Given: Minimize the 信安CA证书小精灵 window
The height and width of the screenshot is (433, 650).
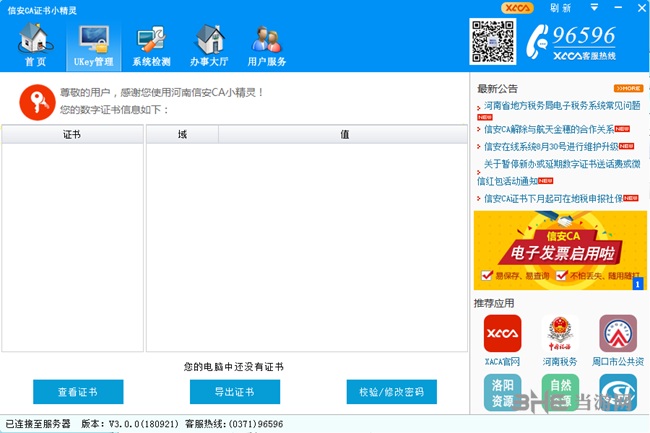Looking at the screenshot, I should [618, 8].
